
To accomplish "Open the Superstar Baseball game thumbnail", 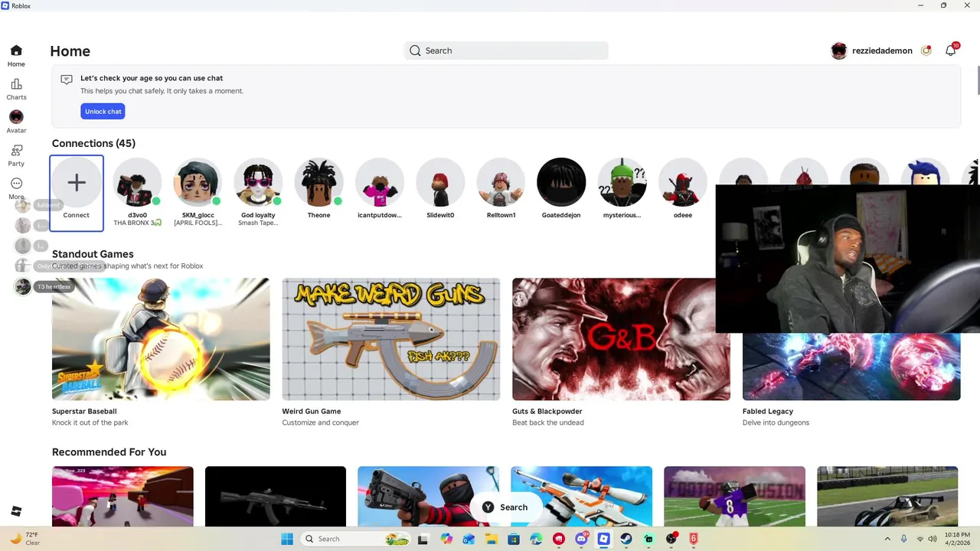I will pyautogui.click(x=161, y=339).
